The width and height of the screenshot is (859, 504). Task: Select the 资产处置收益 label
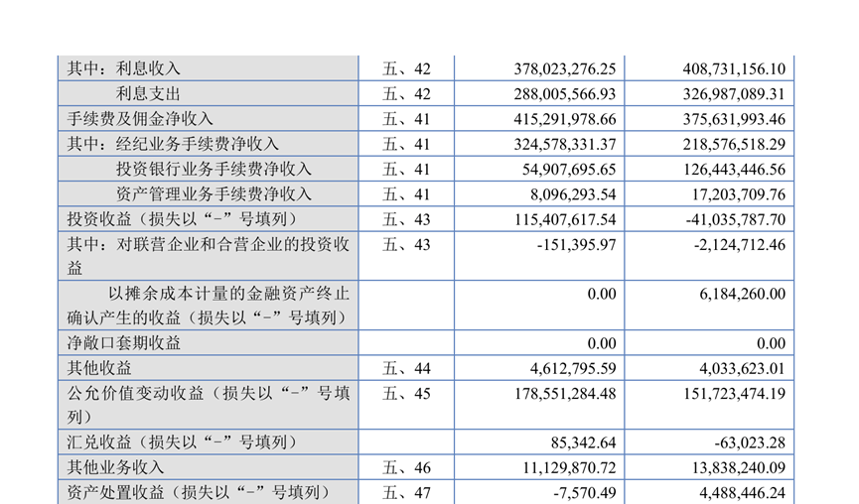pos(201,492)
